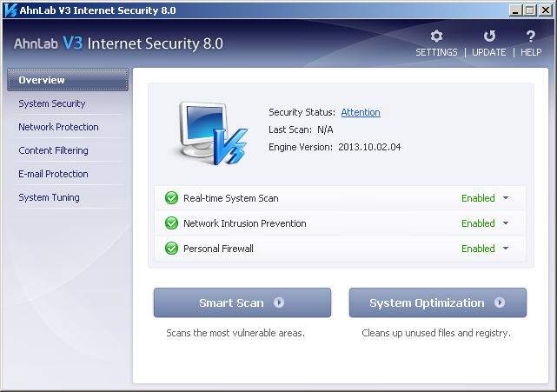
Task: Expand the Network Intrusion Prevention dropdown arrow
Action: (x=506, y=223)
